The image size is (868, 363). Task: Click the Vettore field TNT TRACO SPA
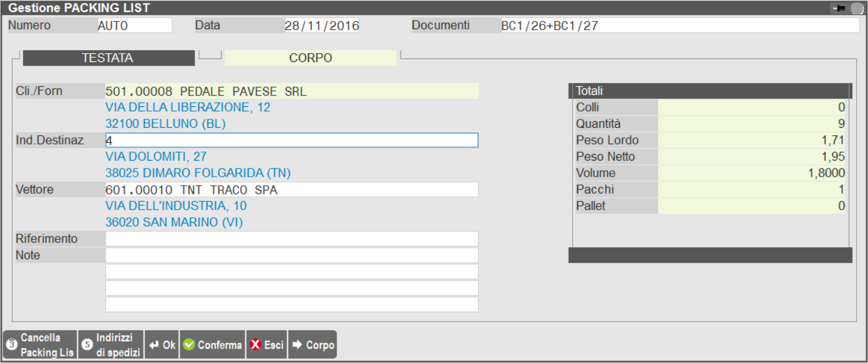(x=292, y=190)
